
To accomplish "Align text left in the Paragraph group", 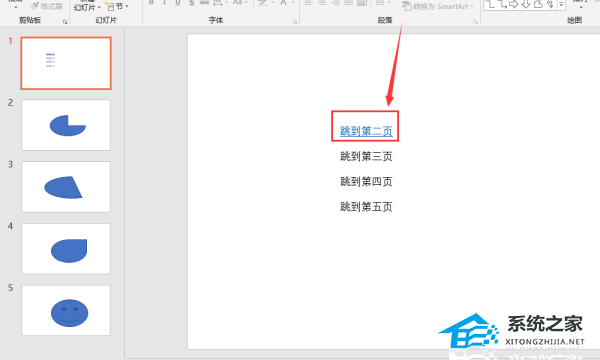I will click(309, 3).
